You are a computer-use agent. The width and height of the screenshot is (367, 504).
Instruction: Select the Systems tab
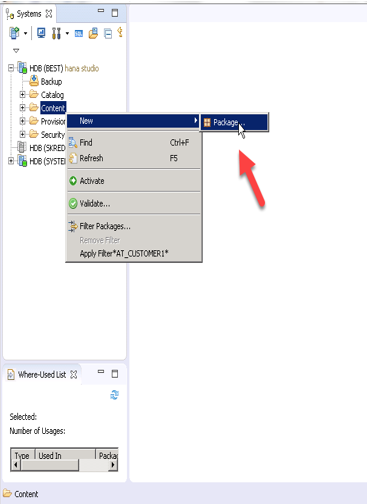(x=29, y=14)
